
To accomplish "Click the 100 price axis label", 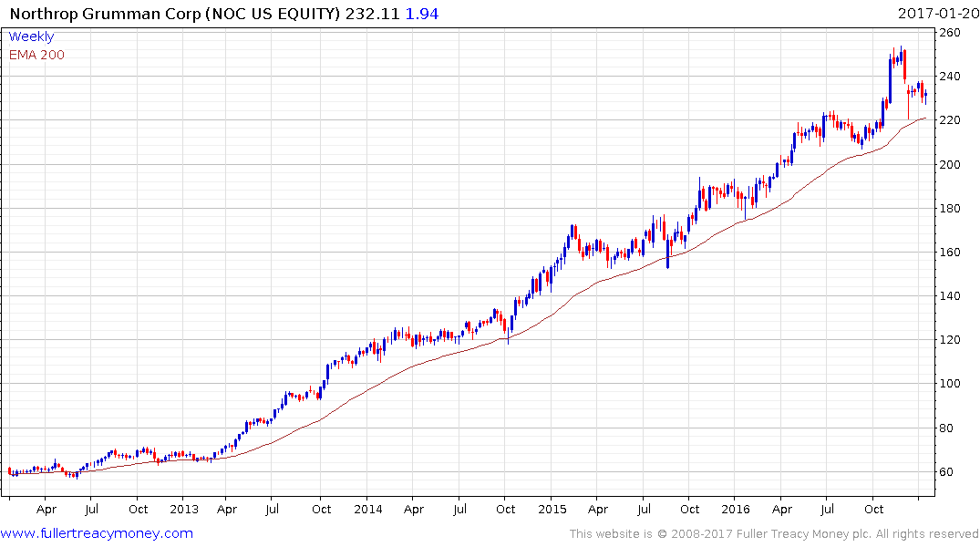I will [950, 383].
